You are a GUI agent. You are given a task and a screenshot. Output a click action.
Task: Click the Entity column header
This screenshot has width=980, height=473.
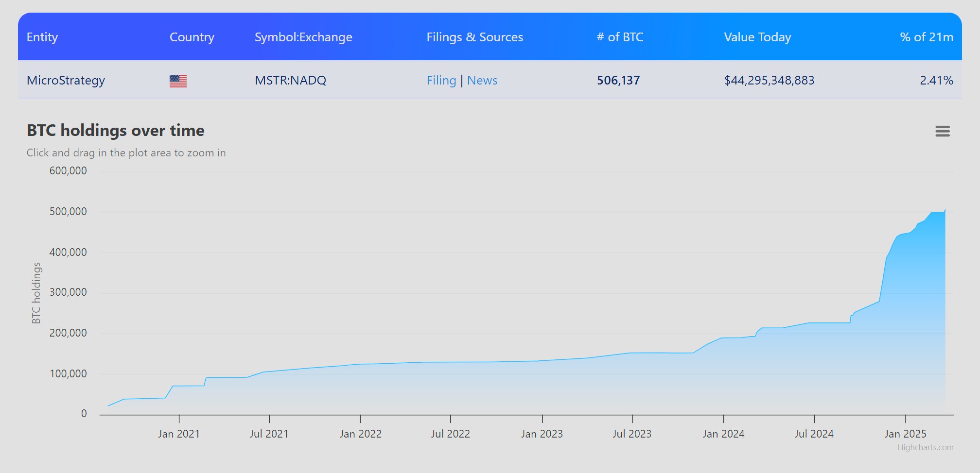(42, 37)
